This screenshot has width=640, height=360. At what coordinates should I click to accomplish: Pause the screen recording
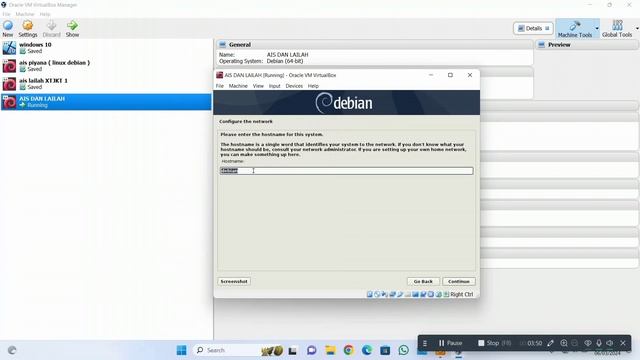[450, 343]
